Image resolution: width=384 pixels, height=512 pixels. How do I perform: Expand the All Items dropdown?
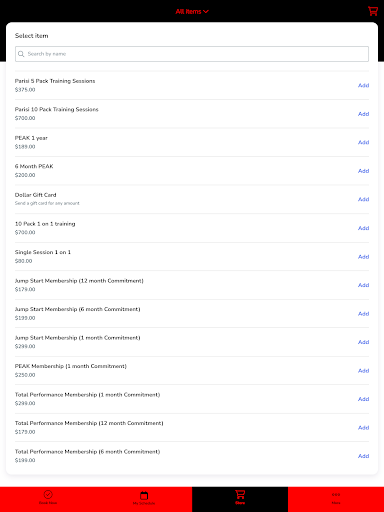pos(192,11)
